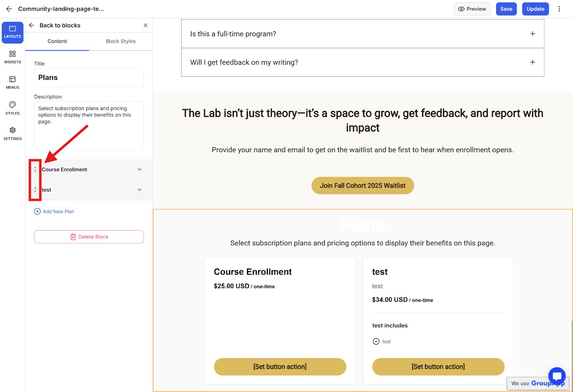Screen dimensions: 573x392
Task: Expand 'Is this a full-time program?' question
Action: coord(533,34)
